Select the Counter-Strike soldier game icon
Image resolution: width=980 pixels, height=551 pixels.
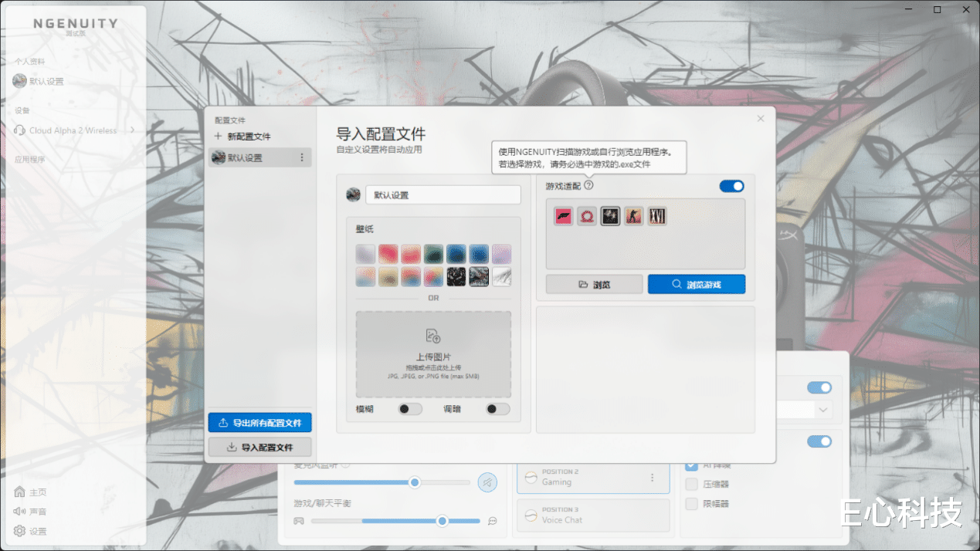(x=633, y=216)
